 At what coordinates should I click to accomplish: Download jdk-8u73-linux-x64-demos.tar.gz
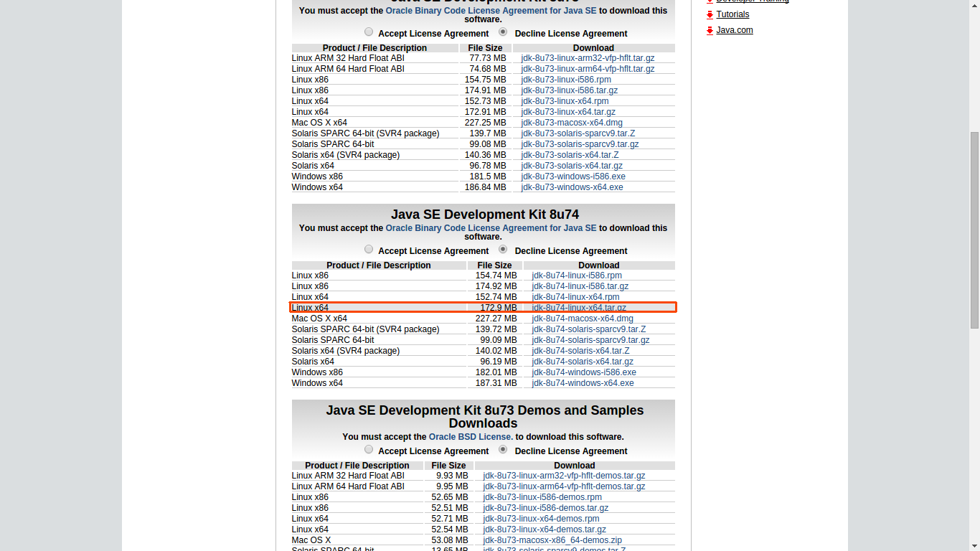545,529
